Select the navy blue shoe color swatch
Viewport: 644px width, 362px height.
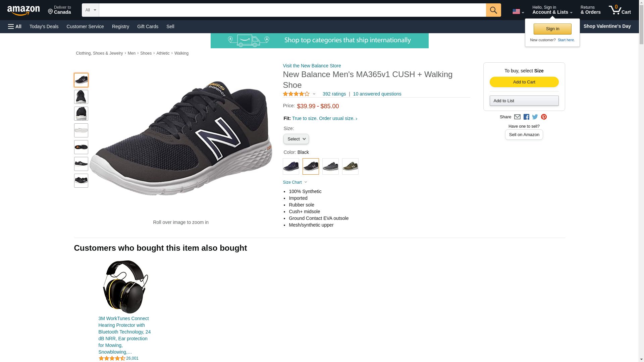[x=291, y=166]
